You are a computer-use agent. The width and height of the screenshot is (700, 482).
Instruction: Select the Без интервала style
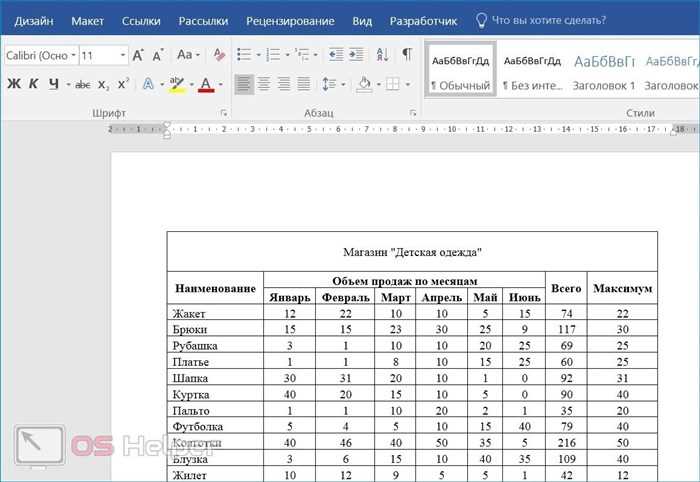pyautogui.click(x=532, y=71)
